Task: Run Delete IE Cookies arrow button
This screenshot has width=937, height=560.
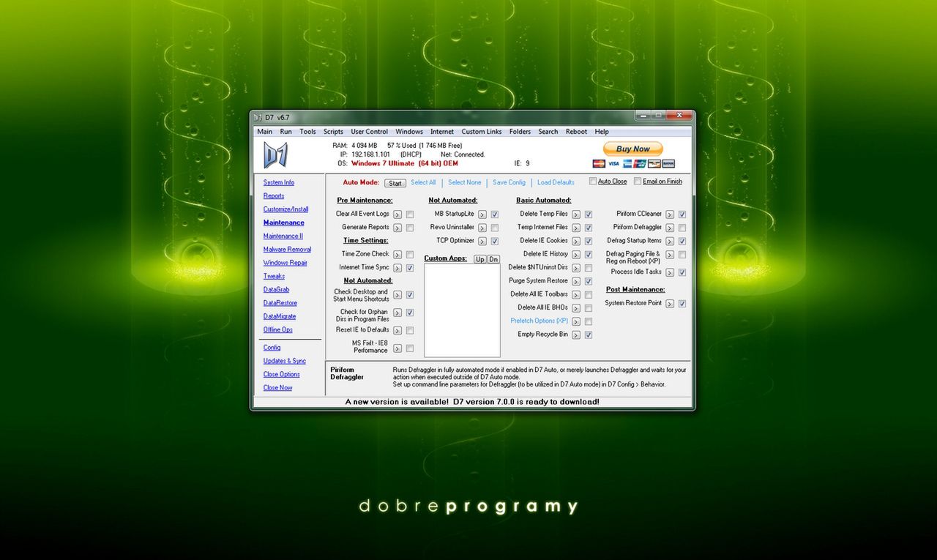Action: tap(576, 241)
